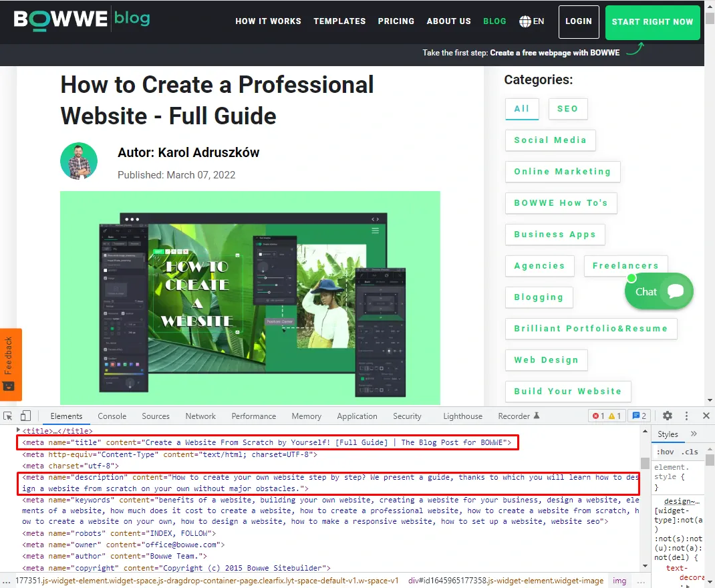Click START RIGHT NOW button
This screenshot has height=588, width=715.
click(x=653, y=22)
